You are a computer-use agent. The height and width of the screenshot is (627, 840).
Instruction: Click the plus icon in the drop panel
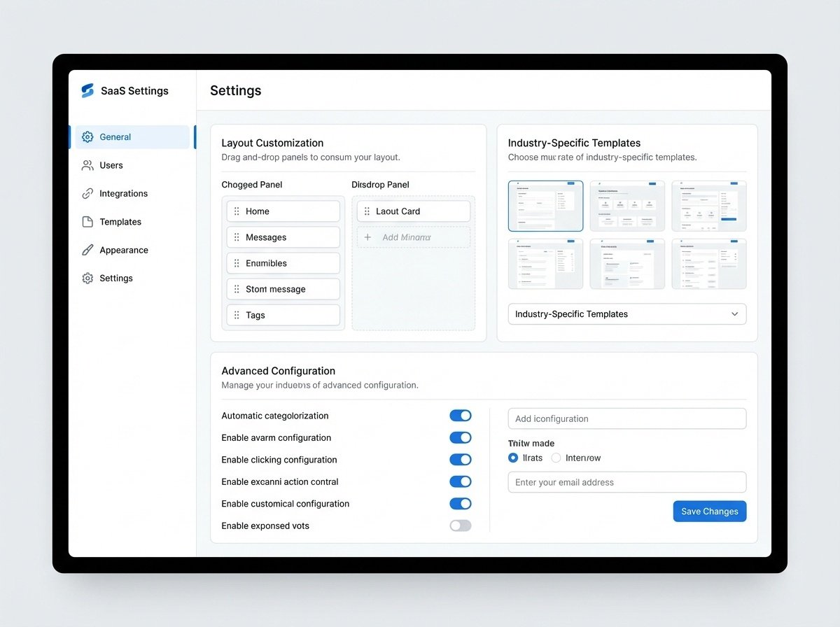[367, 237]
